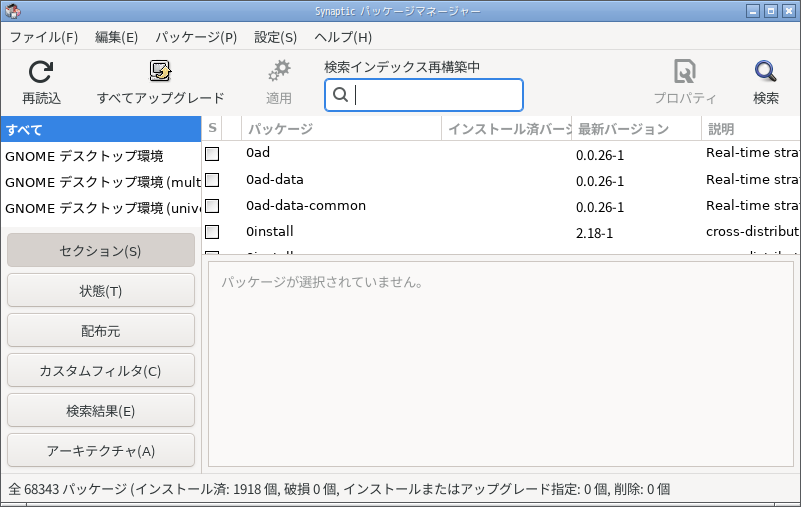Image resolution: width=801 pixels, height=507 pixels.
Task: Select the セクション(S) filter button
Action: click(x=101, y=250)
